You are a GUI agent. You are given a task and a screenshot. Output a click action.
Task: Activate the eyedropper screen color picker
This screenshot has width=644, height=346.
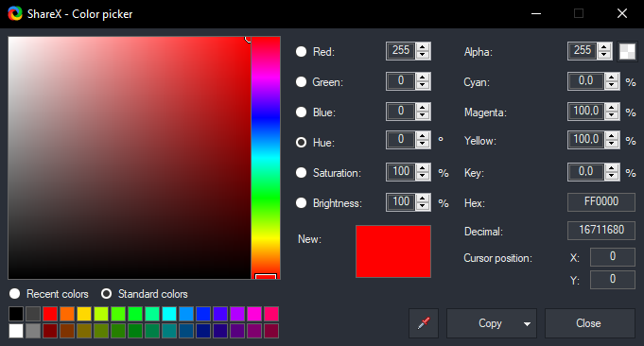coord(424,323)
